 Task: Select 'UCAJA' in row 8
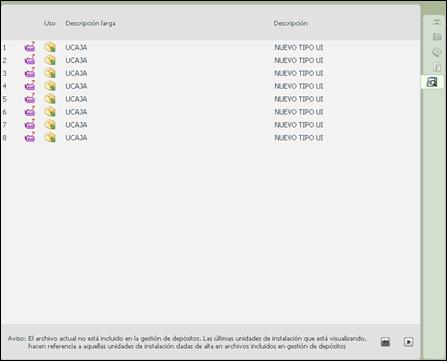coord(76,138)
